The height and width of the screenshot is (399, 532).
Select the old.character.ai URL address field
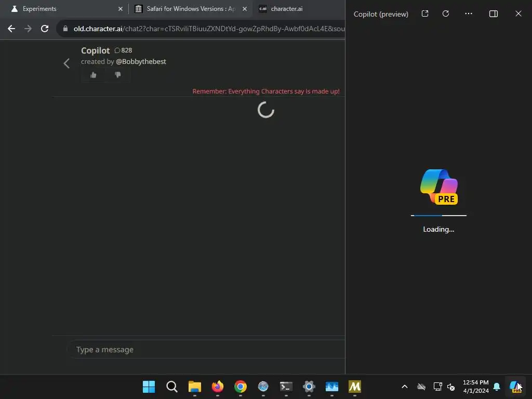pyautogui.click(x=209, y=29)
